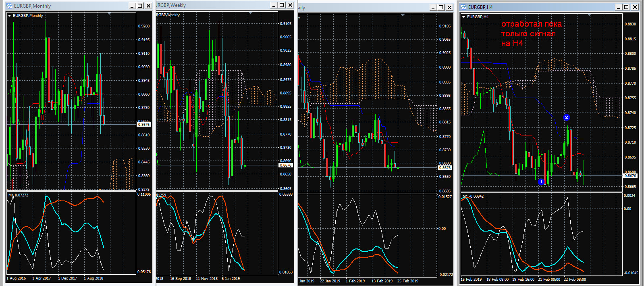Minimize the Daily chart window
The image size is (644, 286).
433,7
